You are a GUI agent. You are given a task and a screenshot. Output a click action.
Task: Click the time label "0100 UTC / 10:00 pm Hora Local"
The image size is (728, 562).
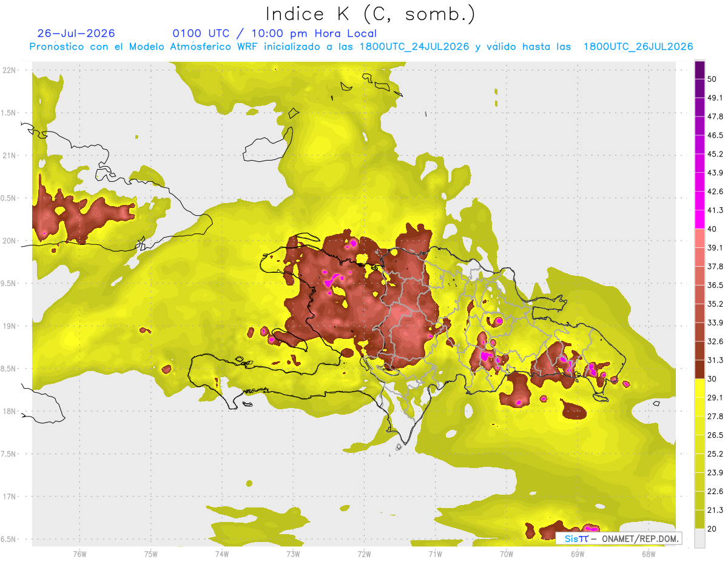275,33
